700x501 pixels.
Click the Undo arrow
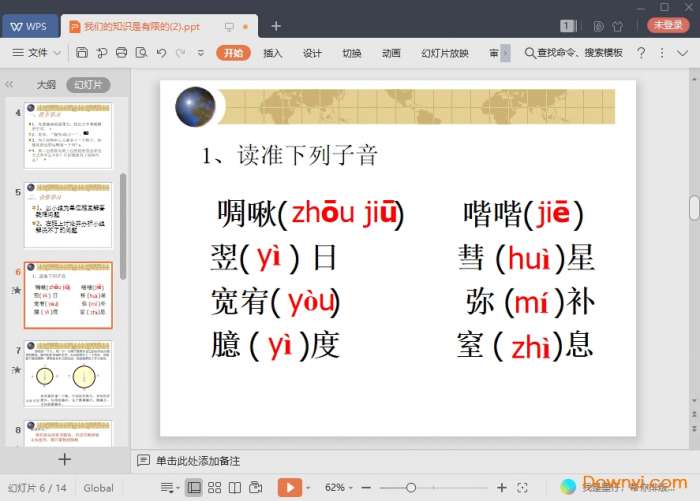161,53
